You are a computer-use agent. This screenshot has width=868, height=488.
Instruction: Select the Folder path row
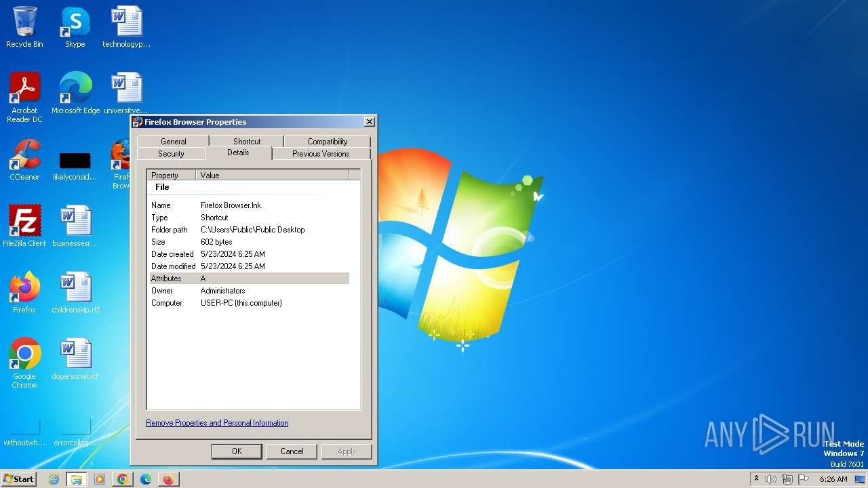coord(249,230)
